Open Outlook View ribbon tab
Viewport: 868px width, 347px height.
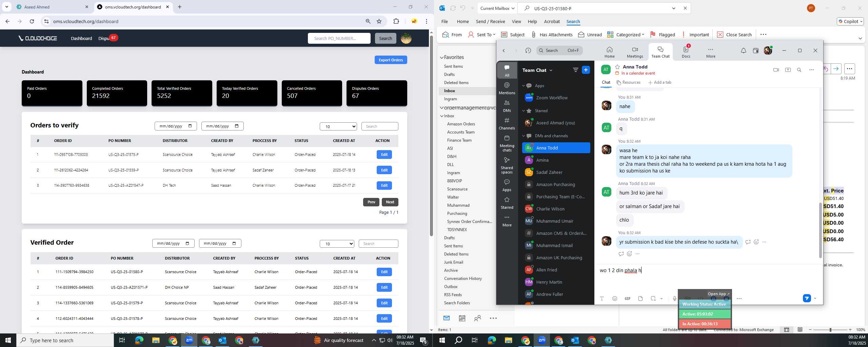point(516,21)
